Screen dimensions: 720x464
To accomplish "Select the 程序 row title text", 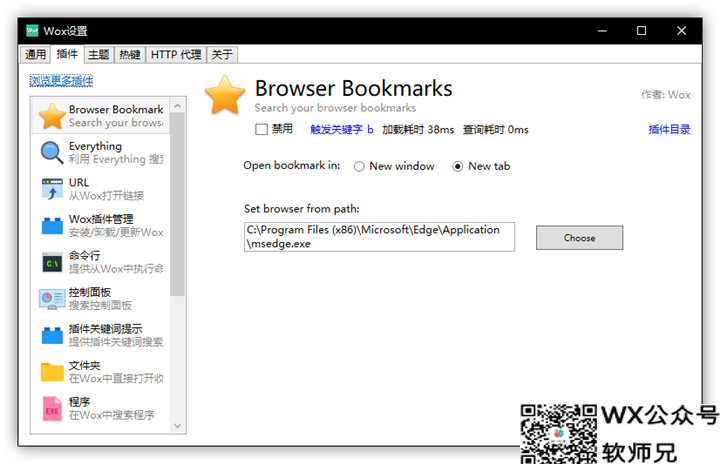I will (x=79, y=402).
